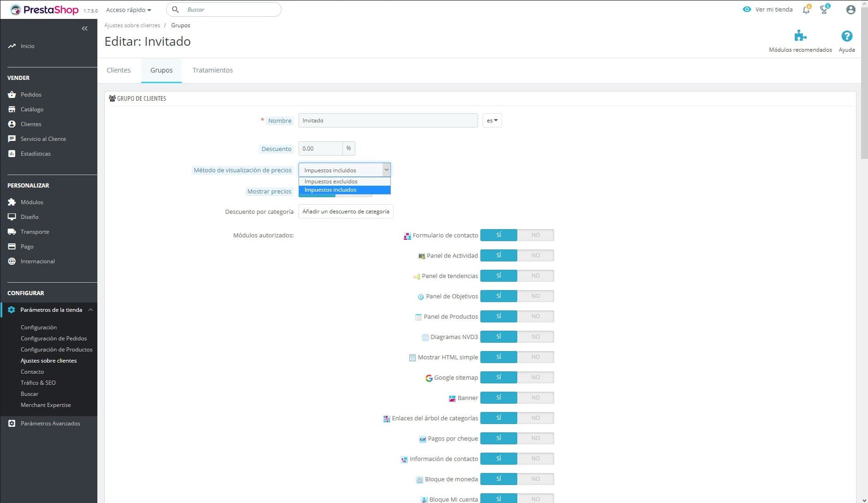This screenshot has width=868, height=503.
Task: Click Añadir un descuento de categoría
Action: click(346, 212)
